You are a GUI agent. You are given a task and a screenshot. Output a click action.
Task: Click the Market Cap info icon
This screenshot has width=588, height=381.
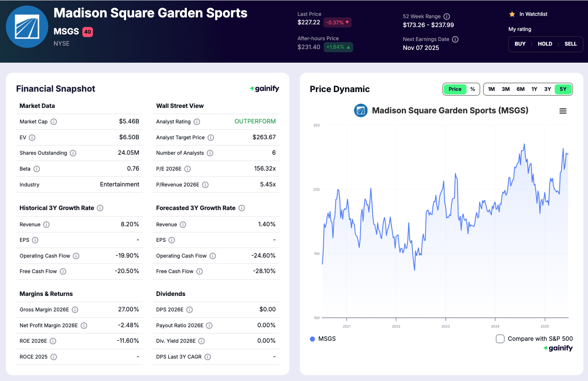(x=54, y=121)
